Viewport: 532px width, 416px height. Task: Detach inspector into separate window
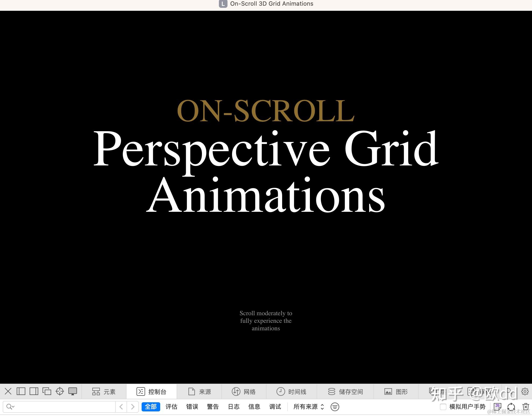[47, 391]
